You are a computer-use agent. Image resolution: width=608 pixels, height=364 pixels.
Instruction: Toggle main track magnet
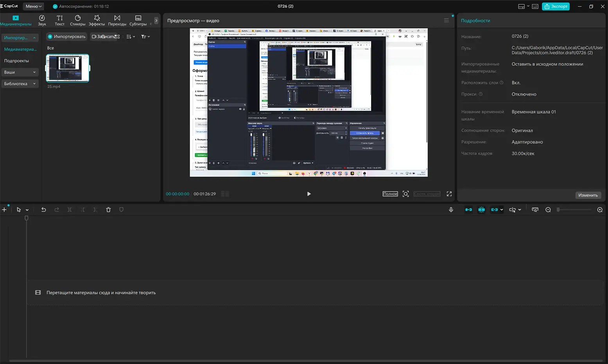click(x=468, y=210)
